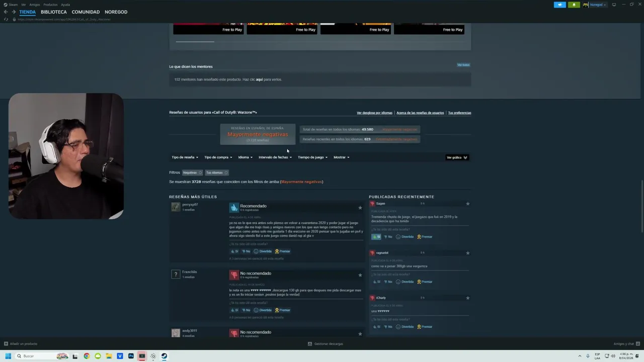Open File Explorer from the taskbar
Screen dimensions: 644x362
coord(109,356)
